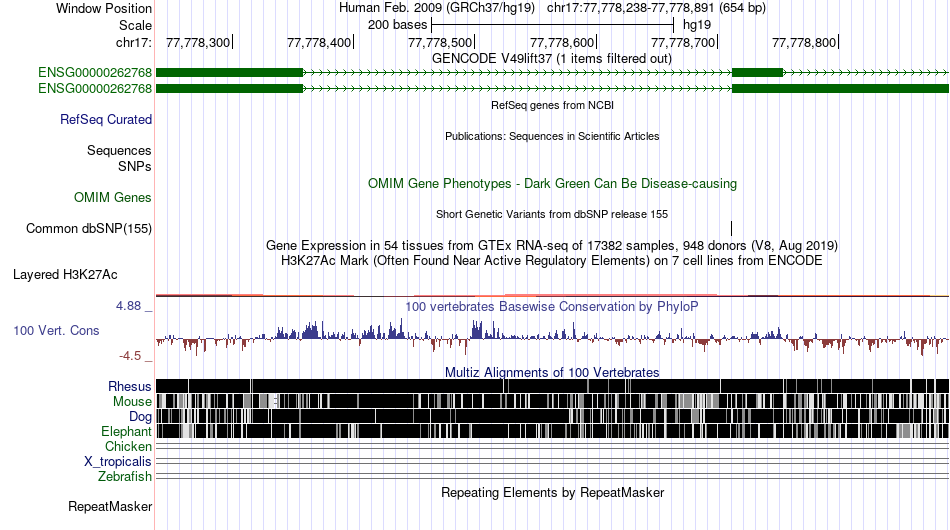Click the Window Position label

pos(104,8)
